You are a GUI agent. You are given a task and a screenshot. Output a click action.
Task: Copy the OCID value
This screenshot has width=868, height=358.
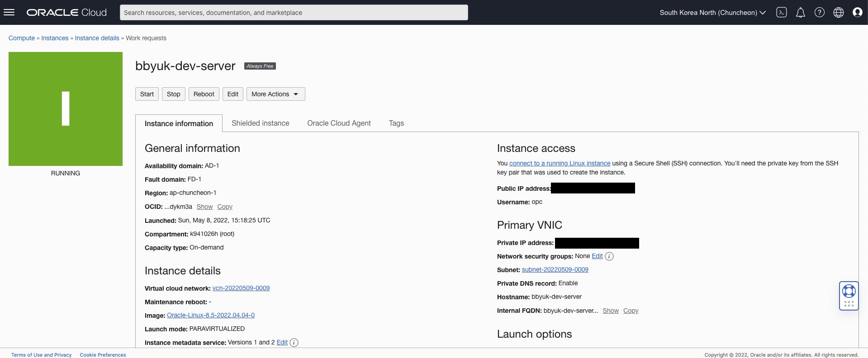point(225,207)
